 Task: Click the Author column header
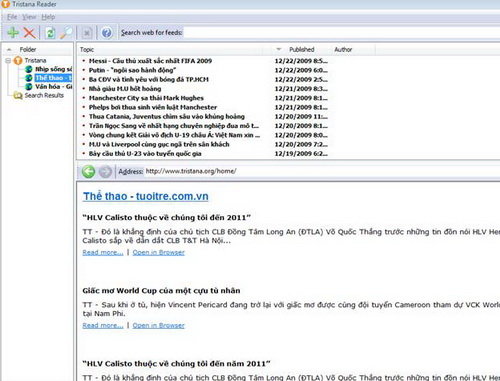coord(343,50)
